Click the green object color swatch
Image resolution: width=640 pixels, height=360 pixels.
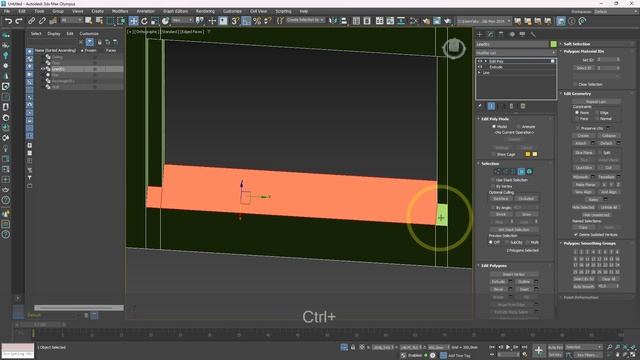pyautogui.click(x=553, y=44)
